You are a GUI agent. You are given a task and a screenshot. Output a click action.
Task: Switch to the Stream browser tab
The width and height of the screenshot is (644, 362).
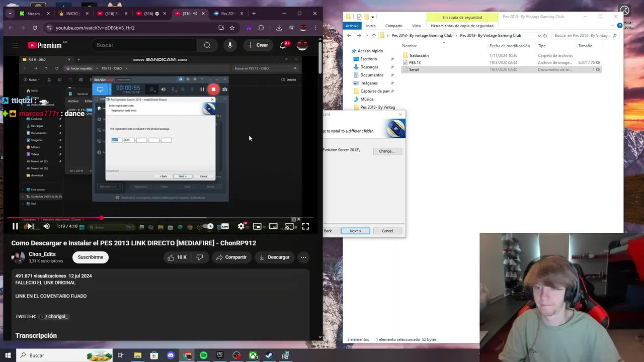tap(34, 14)
